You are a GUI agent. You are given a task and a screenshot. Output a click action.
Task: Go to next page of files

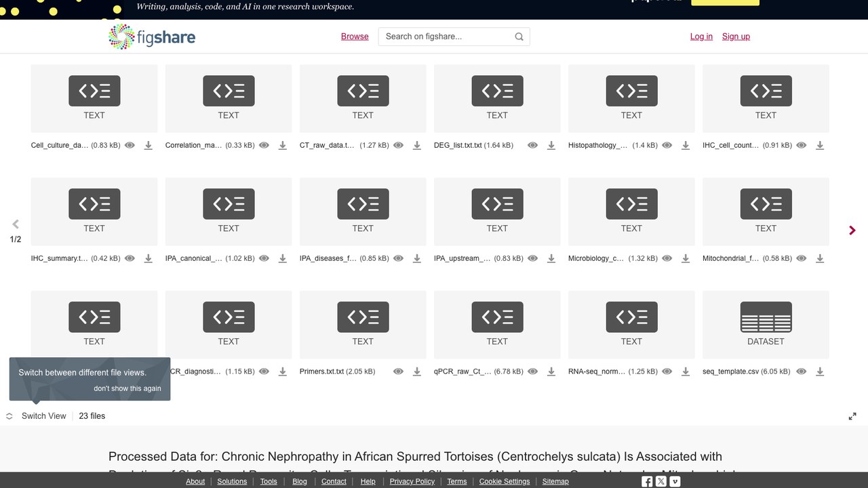852,230
